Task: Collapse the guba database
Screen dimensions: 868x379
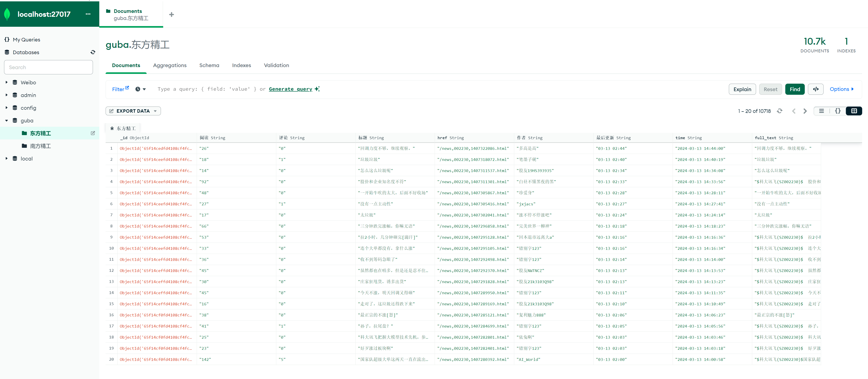Action: pyautogui.click(x=6, y=121)
